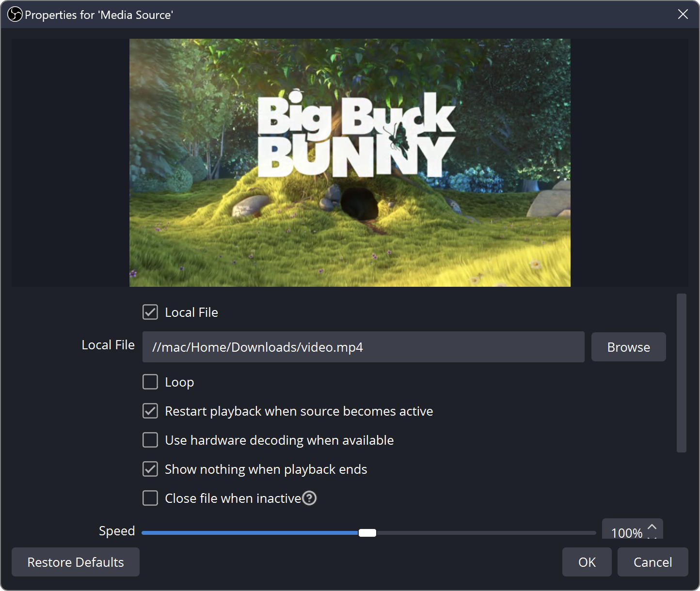Discard changes with the Cancel button
The height and width of the screenshot is (591, 700).
(652, 562)
